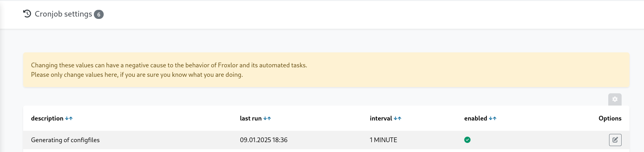Viewport: 644px width, 152px height.
Task: Click the Options column header
Action: tap(610, 119)
